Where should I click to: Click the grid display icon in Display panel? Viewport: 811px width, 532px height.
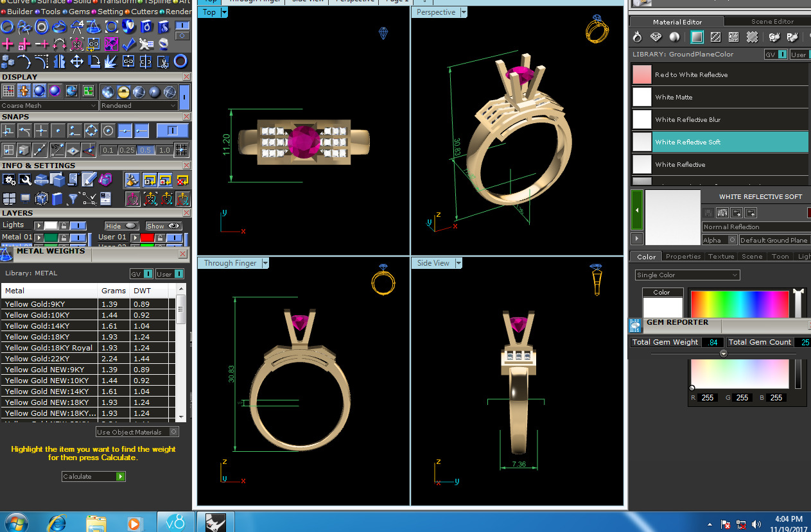pyautogui.click(x=8, y=91)
